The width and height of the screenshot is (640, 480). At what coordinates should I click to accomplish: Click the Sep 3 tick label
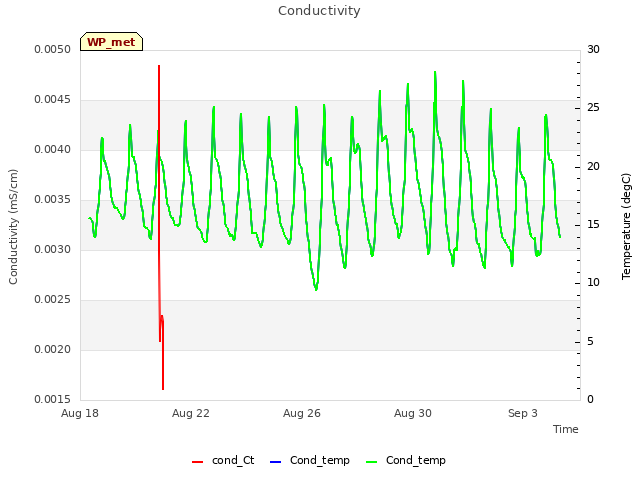(523, 413)
